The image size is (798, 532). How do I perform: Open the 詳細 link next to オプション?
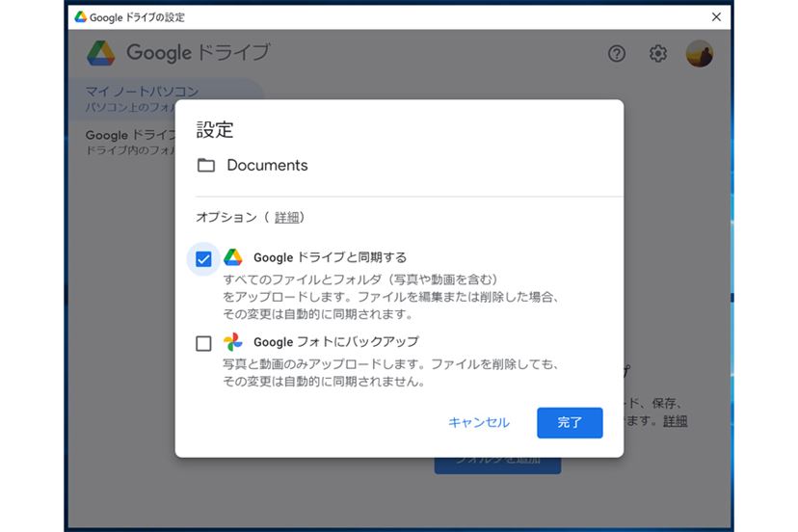tap(287, 218)
